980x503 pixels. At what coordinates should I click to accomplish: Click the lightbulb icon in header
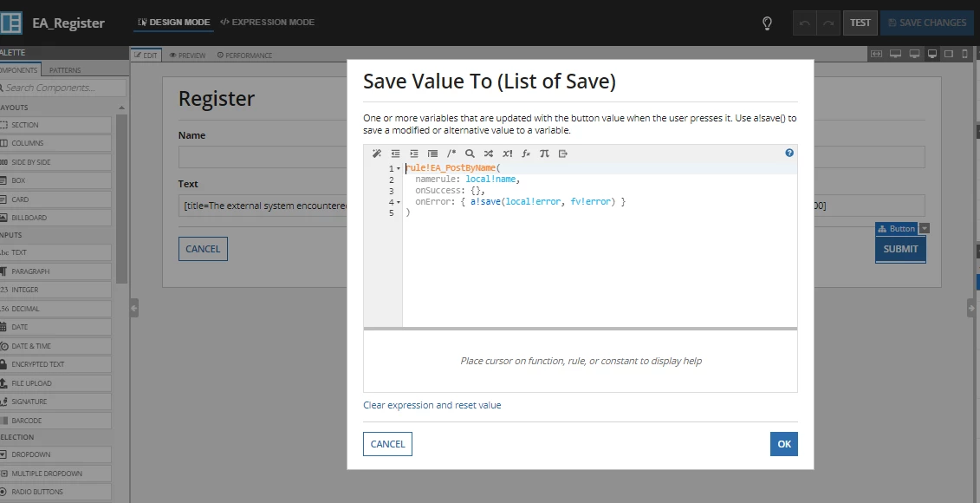tap(767, 23)
